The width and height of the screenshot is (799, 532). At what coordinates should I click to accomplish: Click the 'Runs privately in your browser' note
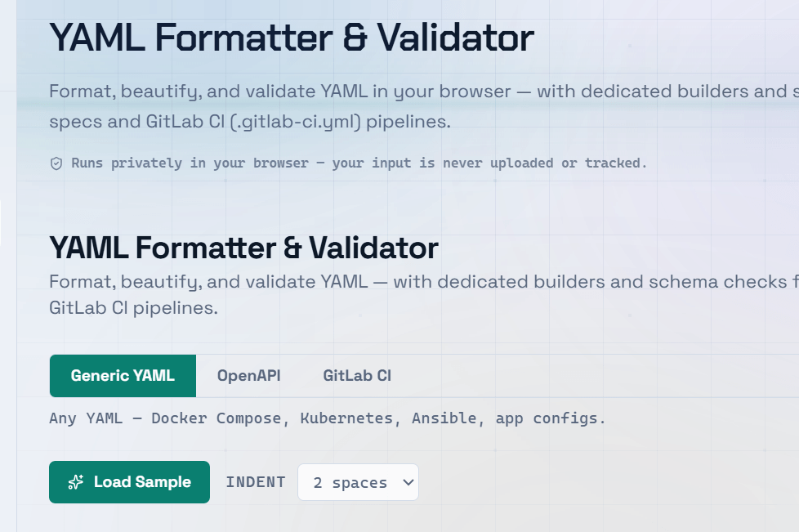coord(359,163)
